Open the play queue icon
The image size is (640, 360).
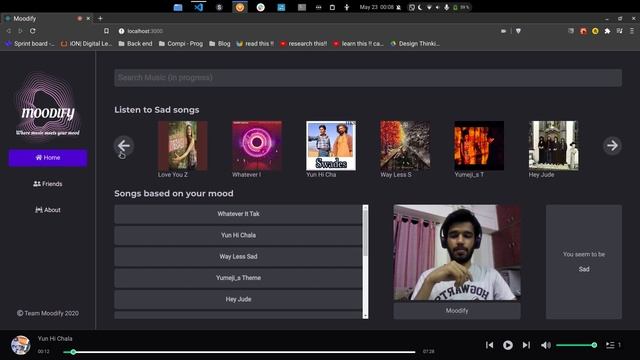pos(610,345)
